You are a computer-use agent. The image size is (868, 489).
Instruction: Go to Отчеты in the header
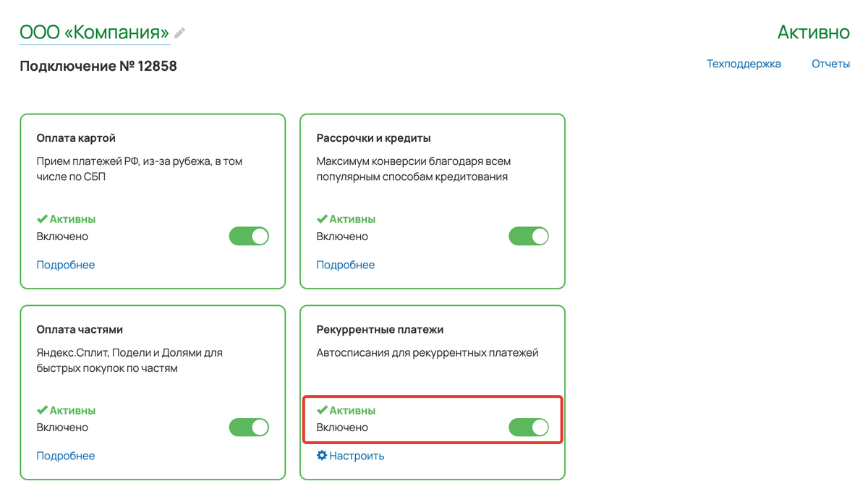(x=830, y=64)
